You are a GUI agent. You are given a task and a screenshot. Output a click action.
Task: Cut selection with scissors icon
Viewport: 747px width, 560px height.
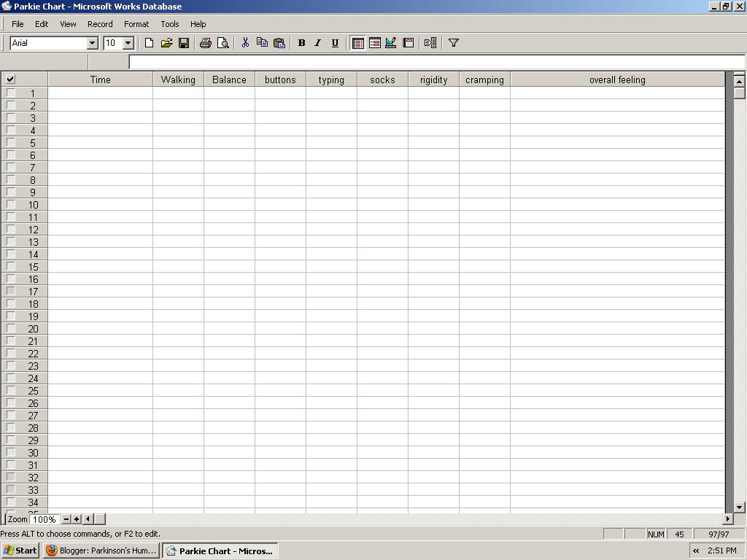[x=245, y=43]
